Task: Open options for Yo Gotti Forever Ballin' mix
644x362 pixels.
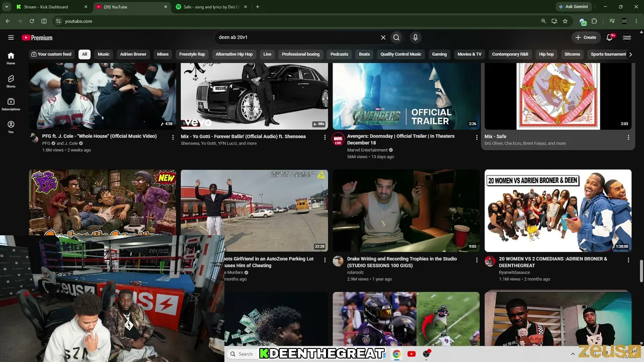Action: [x=325, y=137]
